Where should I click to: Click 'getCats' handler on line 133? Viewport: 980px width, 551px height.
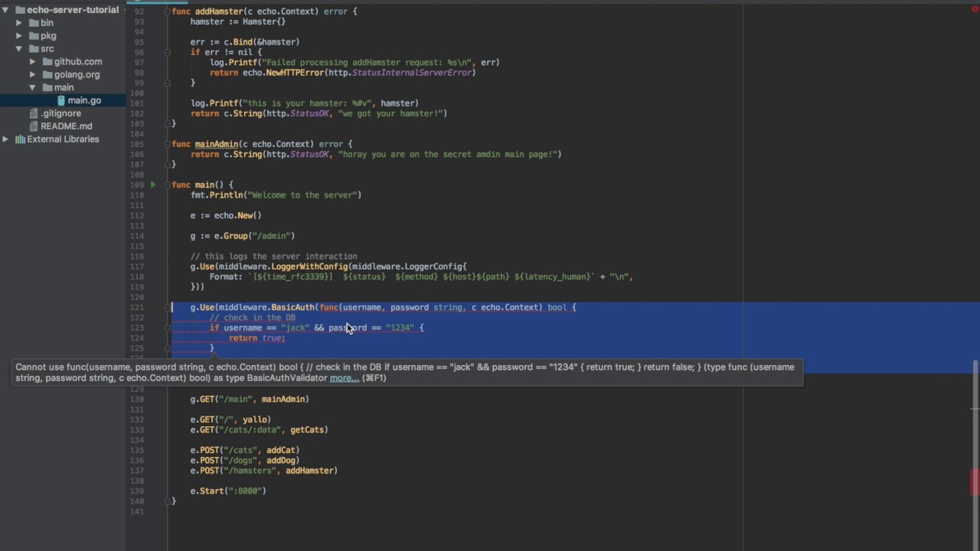pyautogui.click(x=307, y=429)
